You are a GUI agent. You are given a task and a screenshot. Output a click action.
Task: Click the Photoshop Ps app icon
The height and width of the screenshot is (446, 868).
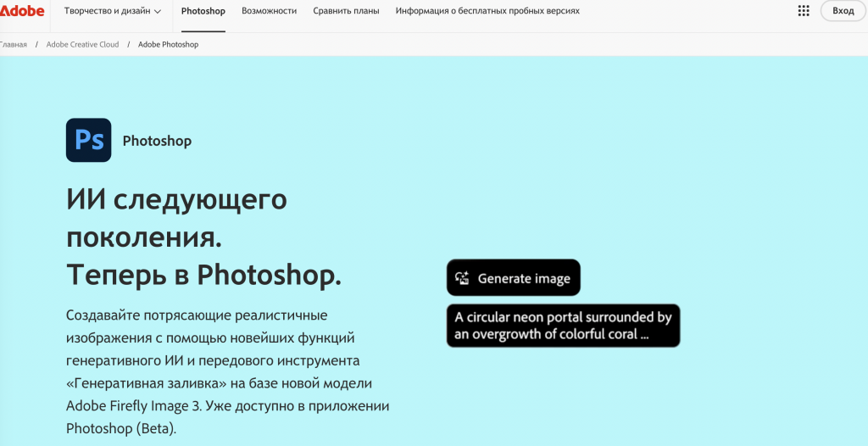(x=88, y=140)
